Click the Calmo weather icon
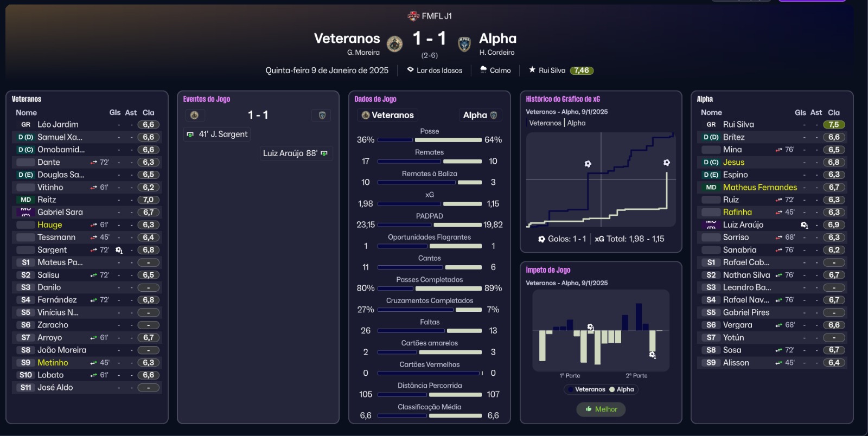The width and height of the screenshot is (868, 436). tap(483, 70)
